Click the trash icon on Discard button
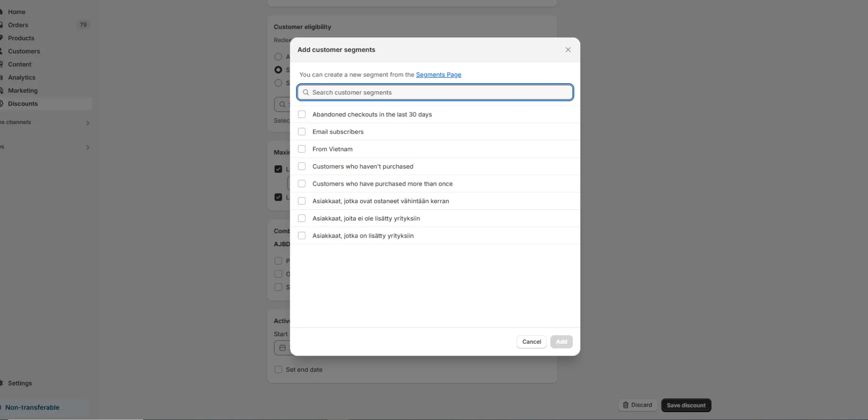The image size is (868, 420). pos(626,405)
